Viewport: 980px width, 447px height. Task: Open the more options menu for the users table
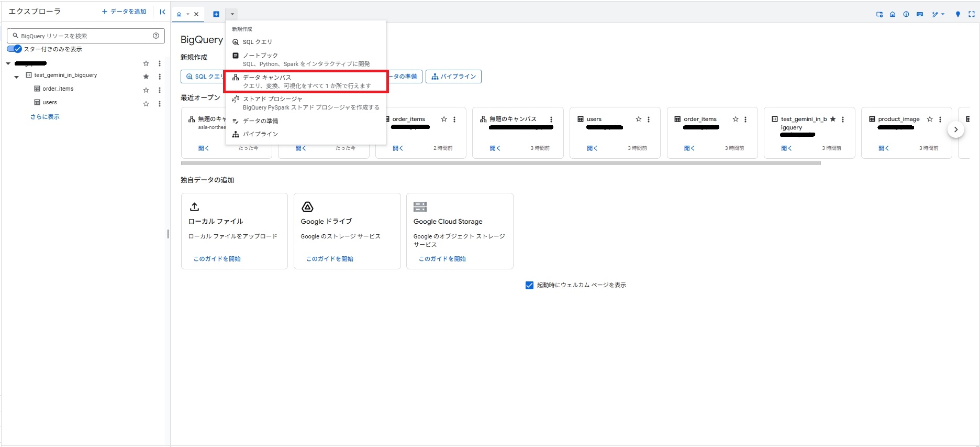click(x=160, y=104)
